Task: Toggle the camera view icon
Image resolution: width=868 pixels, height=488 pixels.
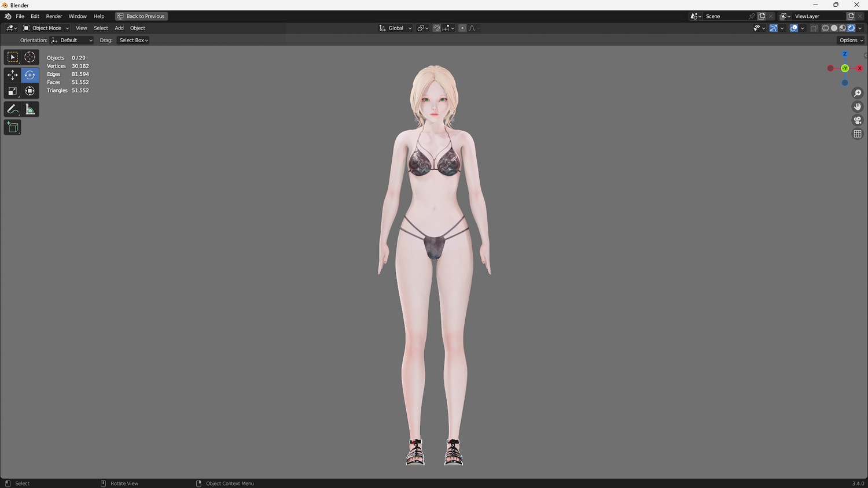Action: (x=858, y=120)
